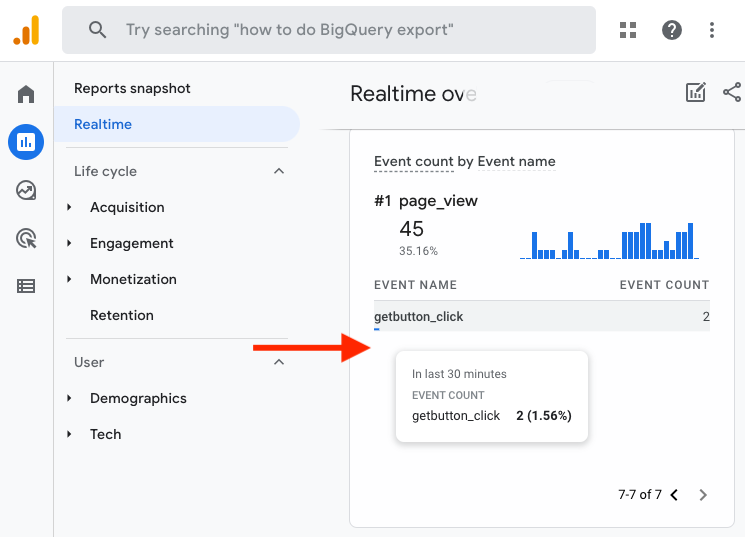The width and height of the screenshot is (745, 537).
Task: Open the Explore icon in sidebar
Action: click(26, 190)
